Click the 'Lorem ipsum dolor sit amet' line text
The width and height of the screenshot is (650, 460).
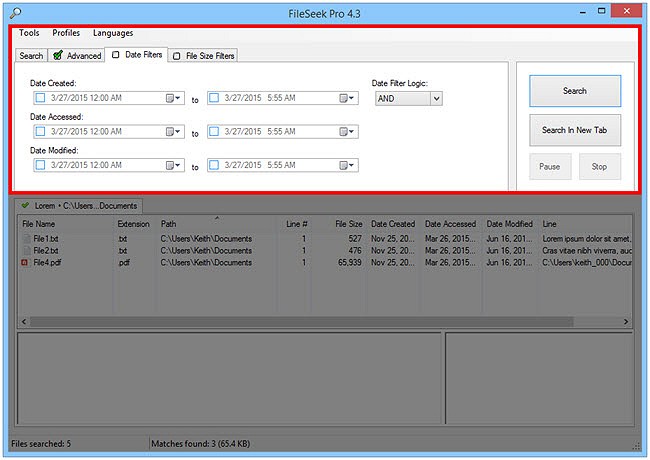click(x=587, y=239)
